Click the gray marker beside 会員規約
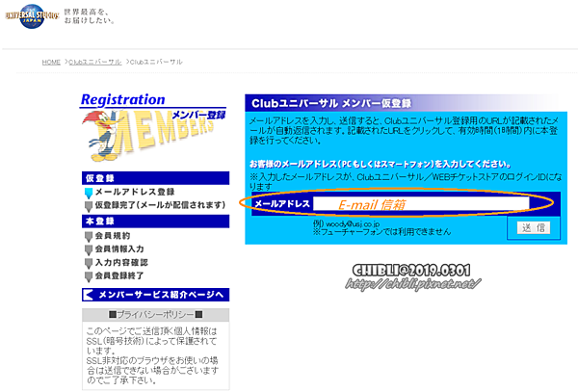 pyautogui.click(x=89, y=237)
